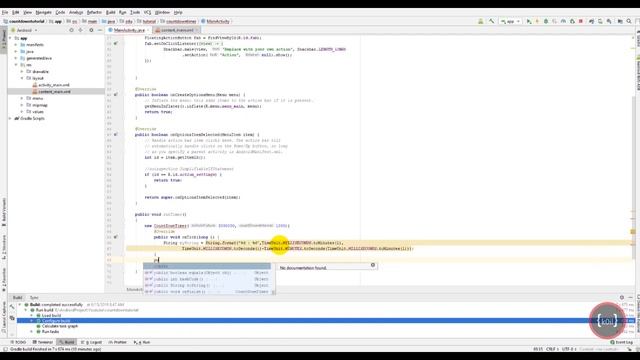Viewport: 640px width, 360px height.
Task: Switch to MainActivity.java editor tab
Action: (x=129, y=30)
